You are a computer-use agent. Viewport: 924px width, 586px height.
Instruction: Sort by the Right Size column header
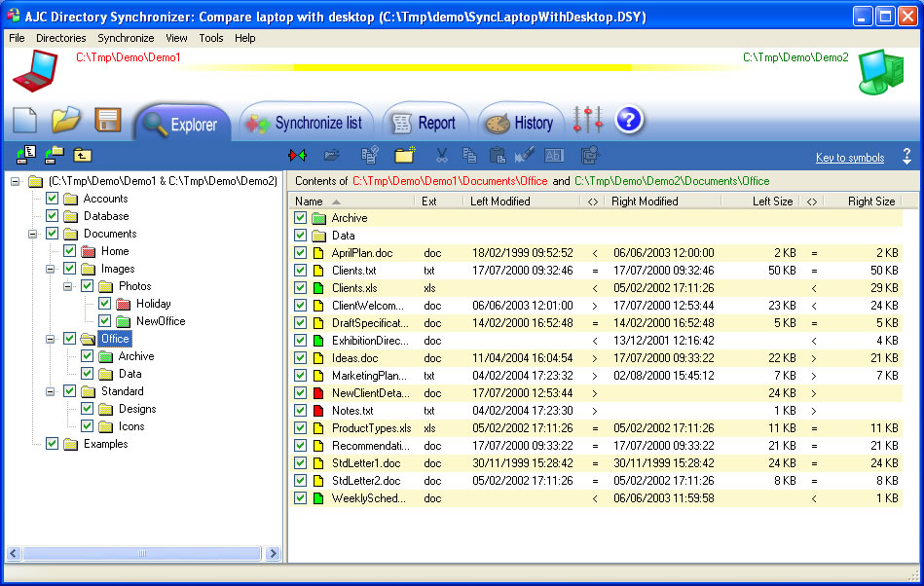point(862,201)
